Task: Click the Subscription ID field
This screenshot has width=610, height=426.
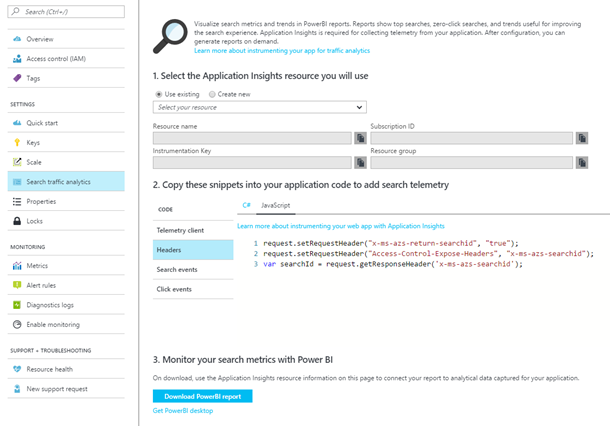Action: pos(472,138)
